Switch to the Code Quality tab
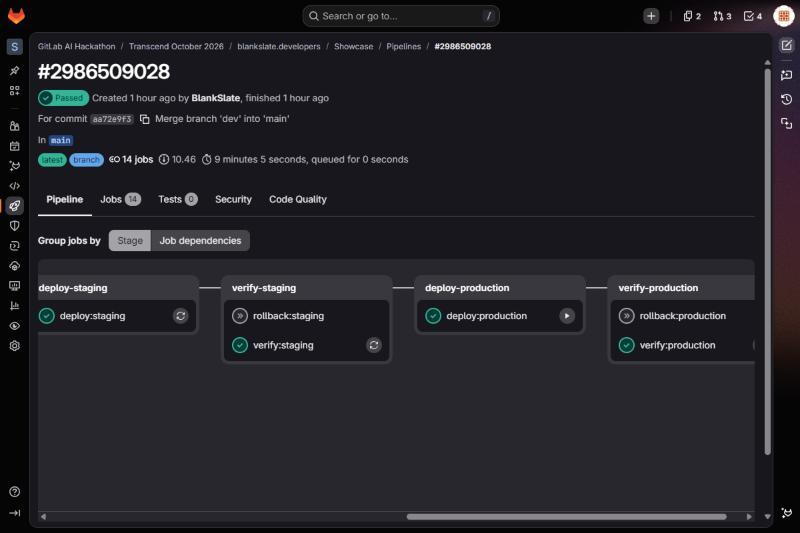The width and height of the screenshot is (800, 533). 298,199
